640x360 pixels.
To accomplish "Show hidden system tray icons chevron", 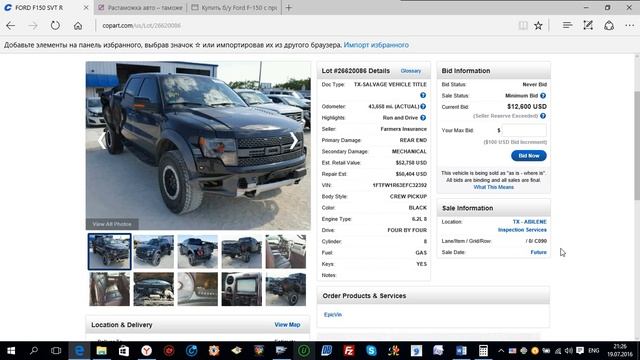I will click(x=501, y=351).
